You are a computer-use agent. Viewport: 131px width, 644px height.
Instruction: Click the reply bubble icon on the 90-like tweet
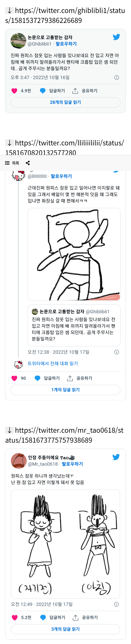click(38, 378)
